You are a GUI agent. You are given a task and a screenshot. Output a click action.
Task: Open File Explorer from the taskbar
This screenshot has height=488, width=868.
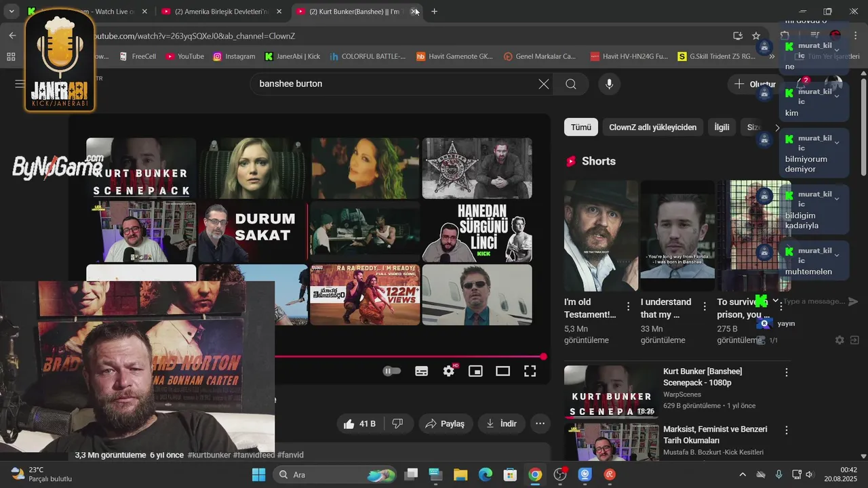pyautogui.click(x=460, y=474)
